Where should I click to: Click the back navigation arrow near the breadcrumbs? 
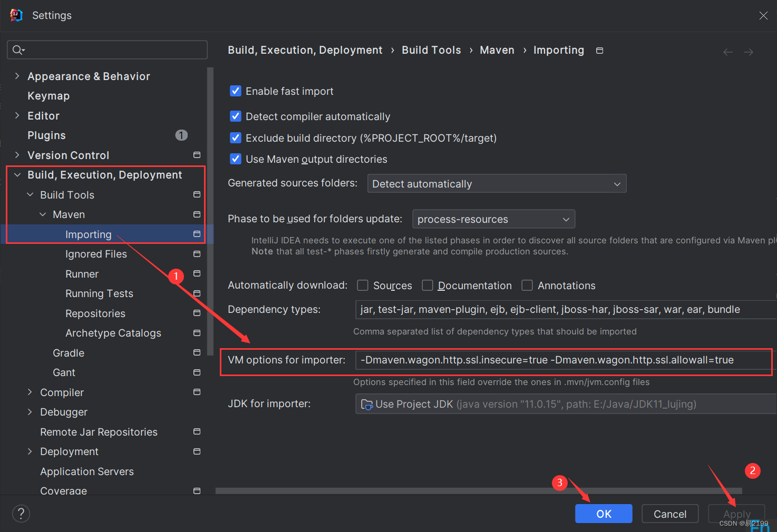[728, 51]
